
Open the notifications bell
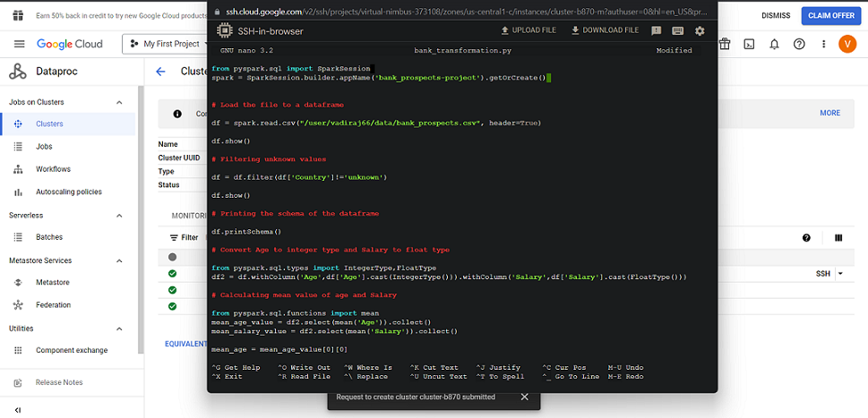point(775,44)
